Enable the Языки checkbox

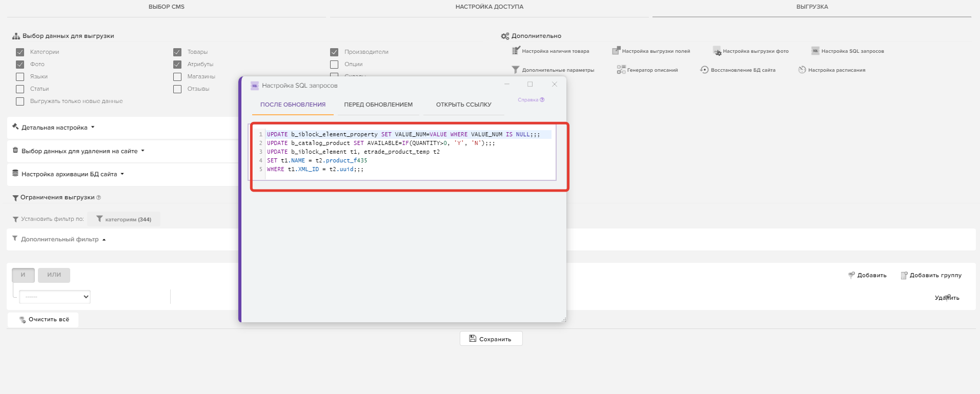tap(20, 76)
